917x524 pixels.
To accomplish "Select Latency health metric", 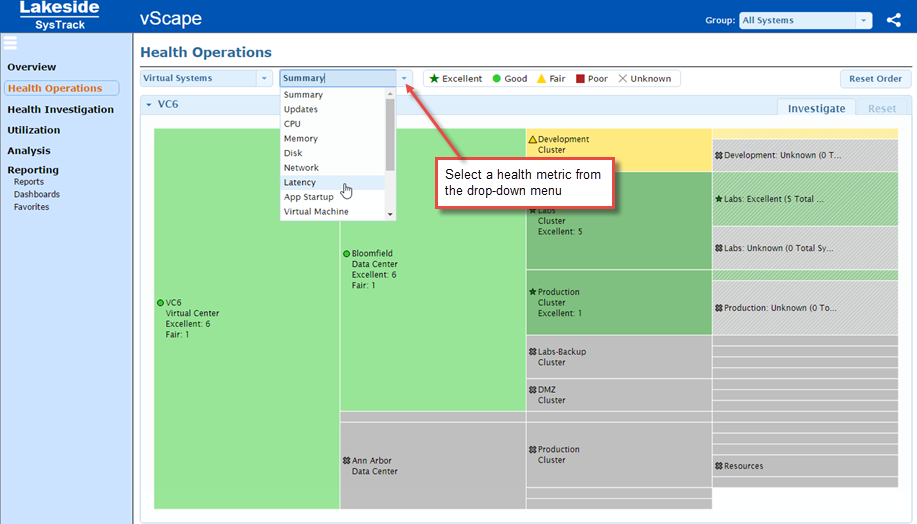I will coord(332,182).
